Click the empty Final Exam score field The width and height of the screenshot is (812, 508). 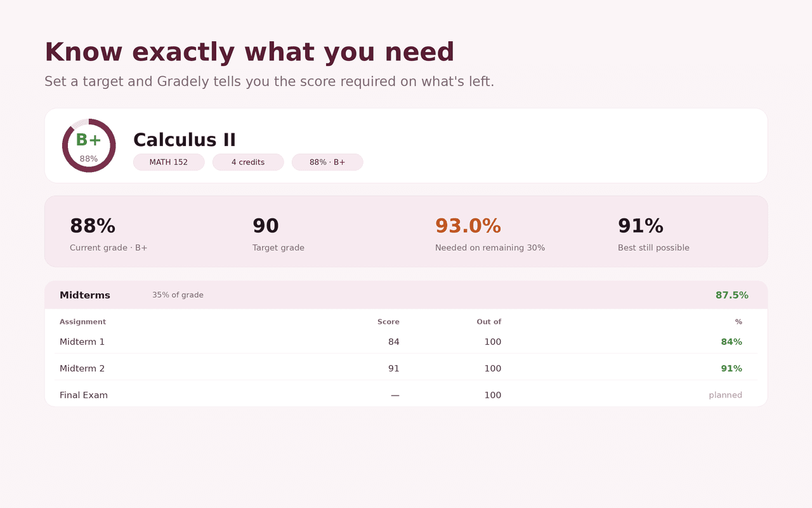395,395
